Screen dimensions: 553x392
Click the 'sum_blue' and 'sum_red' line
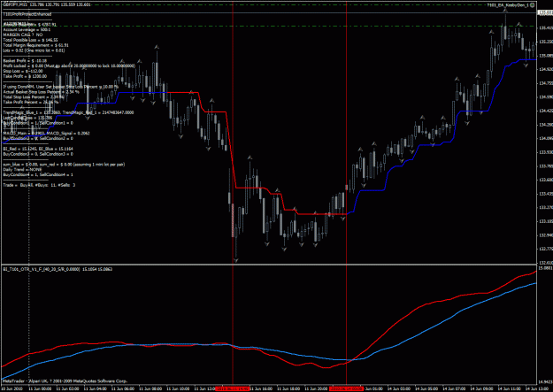pos(64,165)
